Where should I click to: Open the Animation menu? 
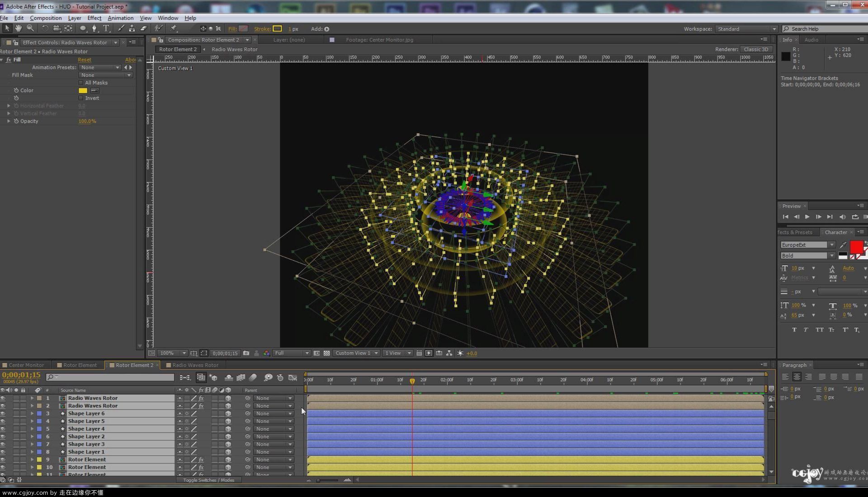[120, 18]
